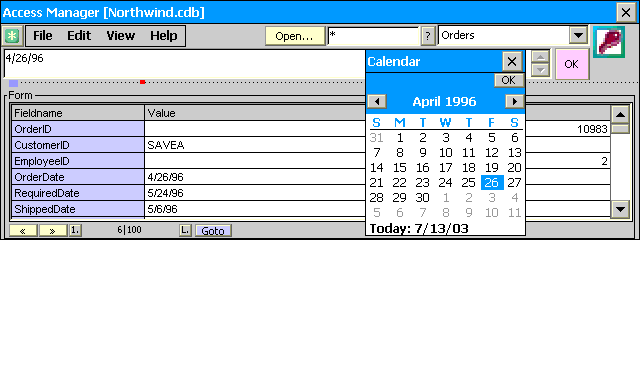The image size is (640, 365).
Task: Click the down spinner beside the edit box
Action: coord(540,70)
